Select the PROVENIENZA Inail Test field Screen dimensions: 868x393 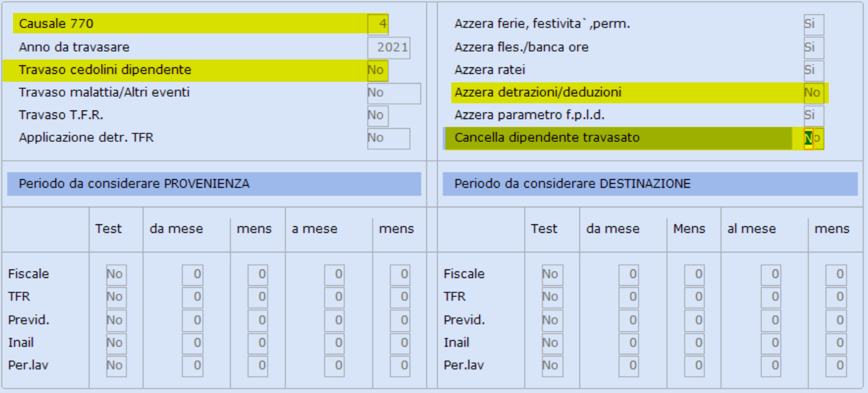(116, 343)
